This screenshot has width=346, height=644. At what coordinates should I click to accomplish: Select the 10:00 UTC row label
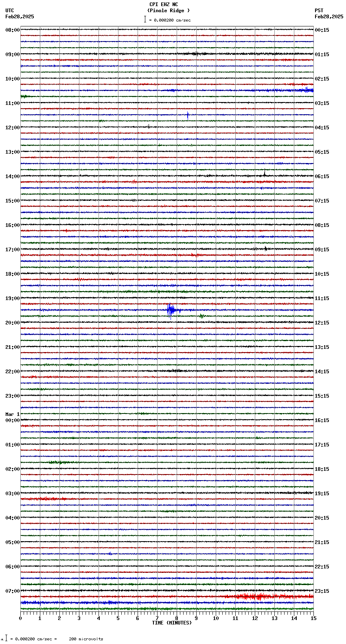coord(13,79)
